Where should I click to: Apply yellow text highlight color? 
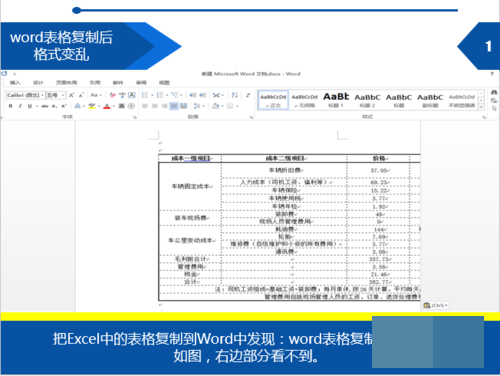point(92,106)
